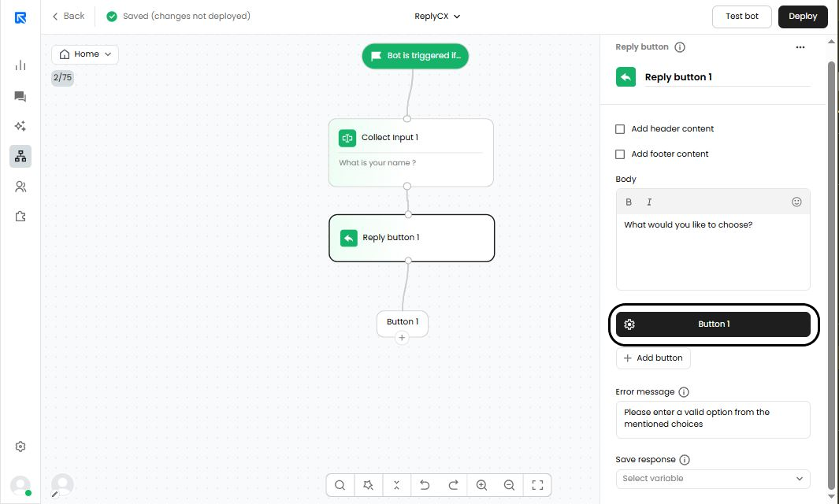Screen dimensions: 839x504
Task: Open the chat conversations sidebar icon
Action: [x=20, y=96]
